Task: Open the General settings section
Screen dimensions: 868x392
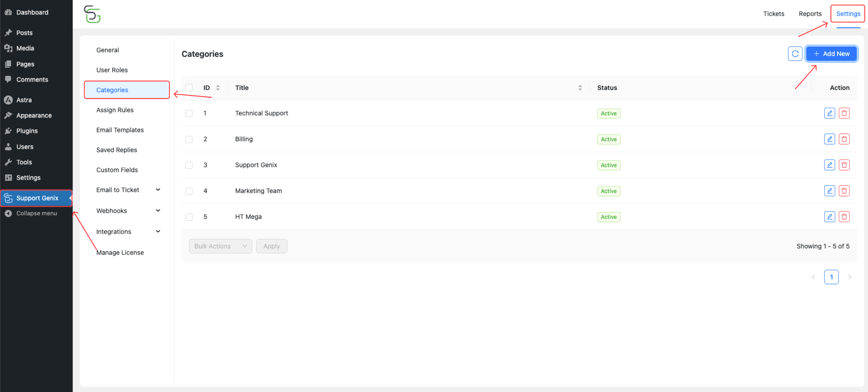Action: tap(108, 50)
